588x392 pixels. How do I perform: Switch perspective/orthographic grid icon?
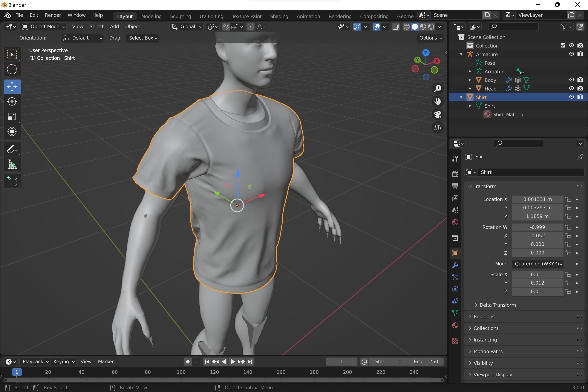pyautogui.click(x=438, y=127)
